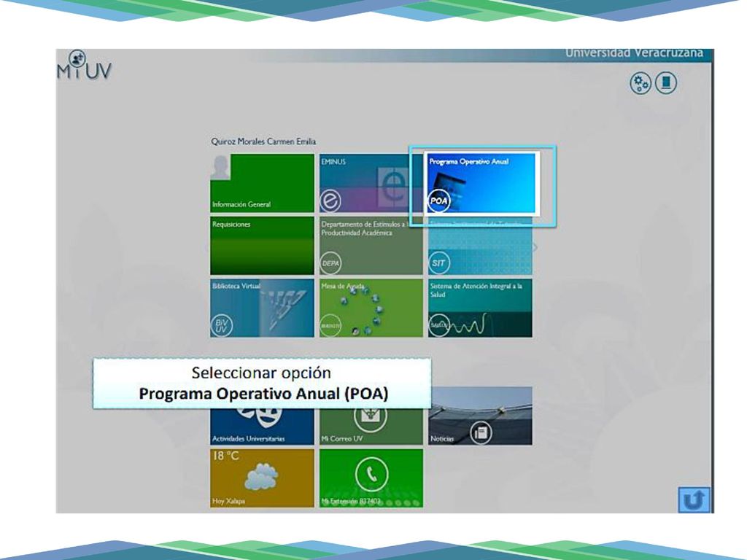Click the MiUV logo
The height and width of the screenshot is (560, 747).
(85, 66)
